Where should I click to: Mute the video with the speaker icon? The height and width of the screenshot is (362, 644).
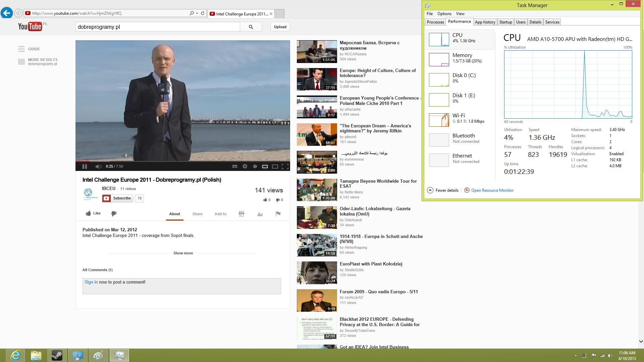tap(98, 166)
